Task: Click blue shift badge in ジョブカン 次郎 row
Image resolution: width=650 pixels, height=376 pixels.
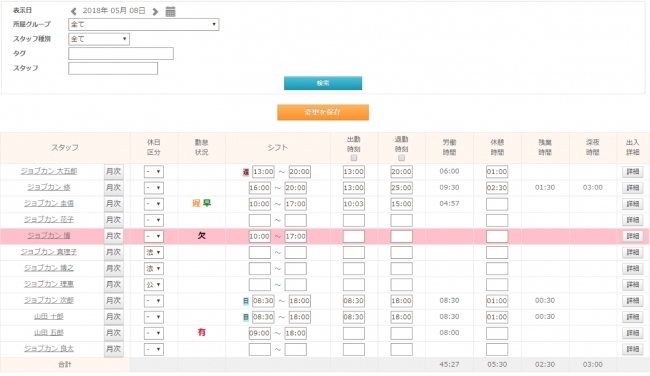Action: click(x=246, y=301)
